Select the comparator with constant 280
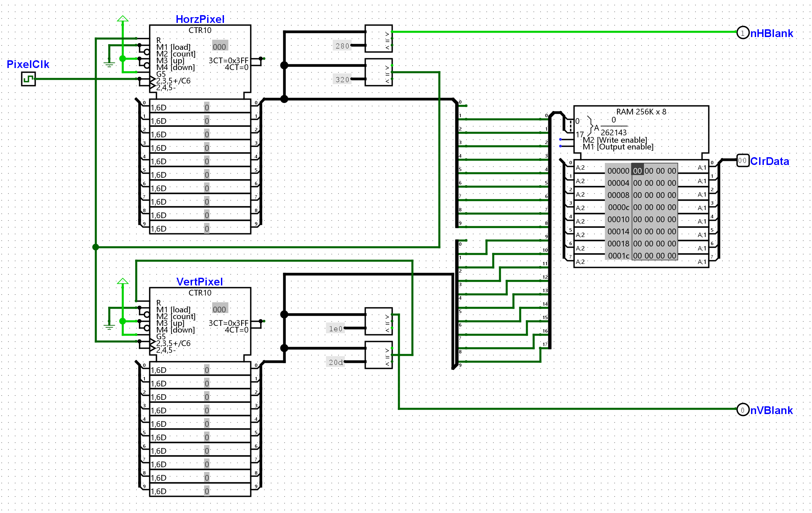The width and height of the screenshot is (812, 513). pyautogui.click(x=378, y=38)
